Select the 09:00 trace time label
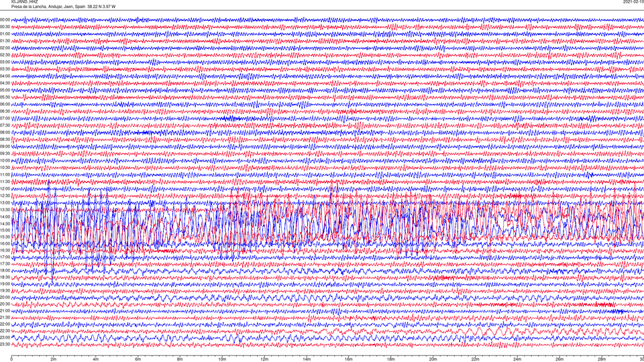This screenshot has width=644, height=362. click(5, 147)
